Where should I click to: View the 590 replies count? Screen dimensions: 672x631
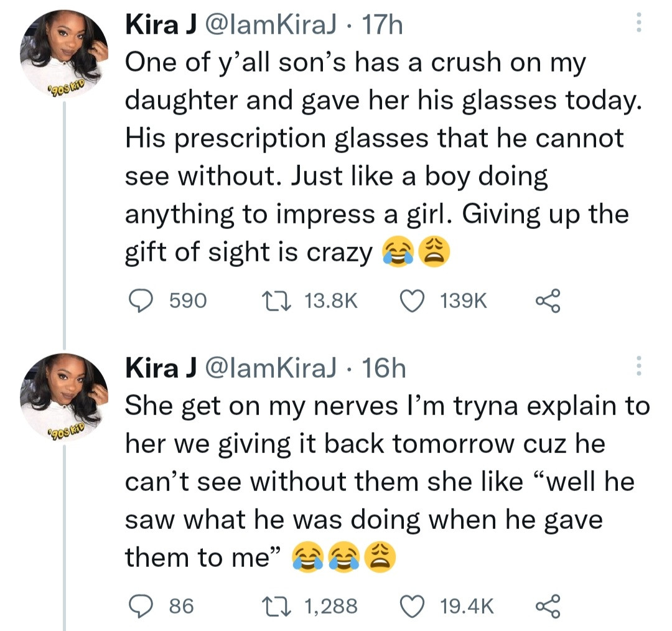pos(187,301)
